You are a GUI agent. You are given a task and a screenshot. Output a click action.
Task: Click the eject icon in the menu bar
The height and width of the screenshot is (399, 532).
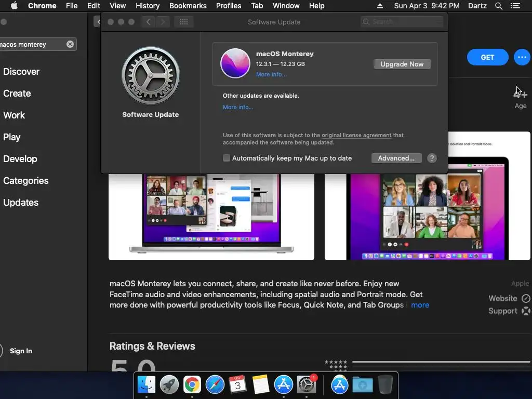pos(380,6)
